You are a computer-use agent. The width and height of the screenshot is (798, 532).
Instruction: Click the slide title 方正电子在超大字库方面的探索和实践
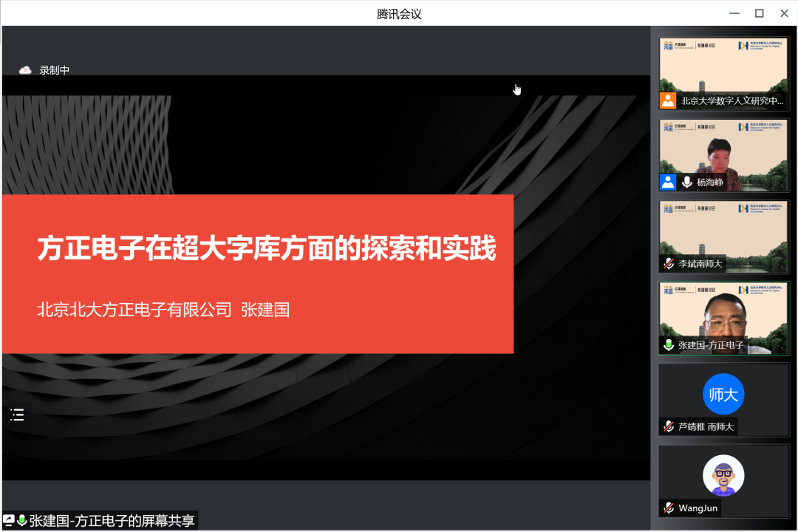[x=267, y=248]
